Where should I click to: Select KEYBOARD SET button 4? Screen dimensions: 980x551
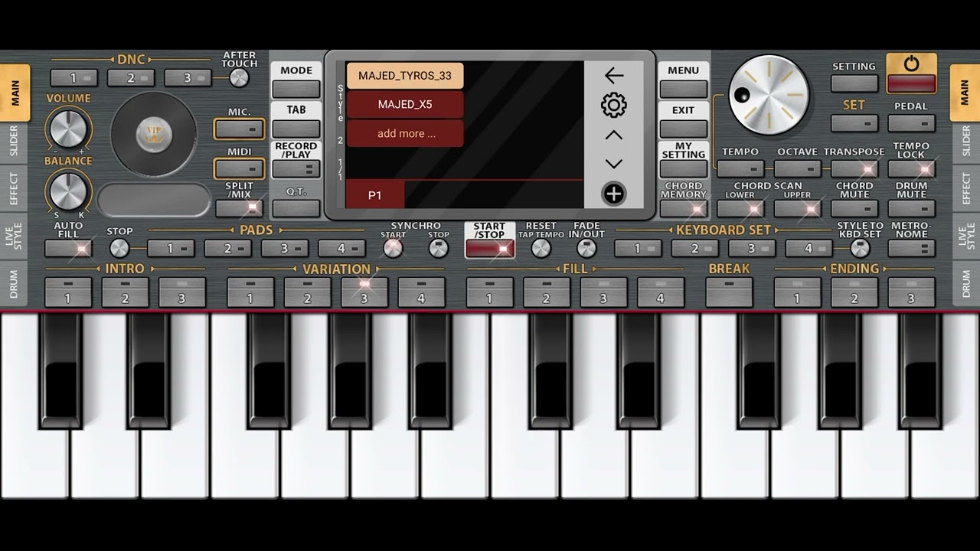pos(809,248)
